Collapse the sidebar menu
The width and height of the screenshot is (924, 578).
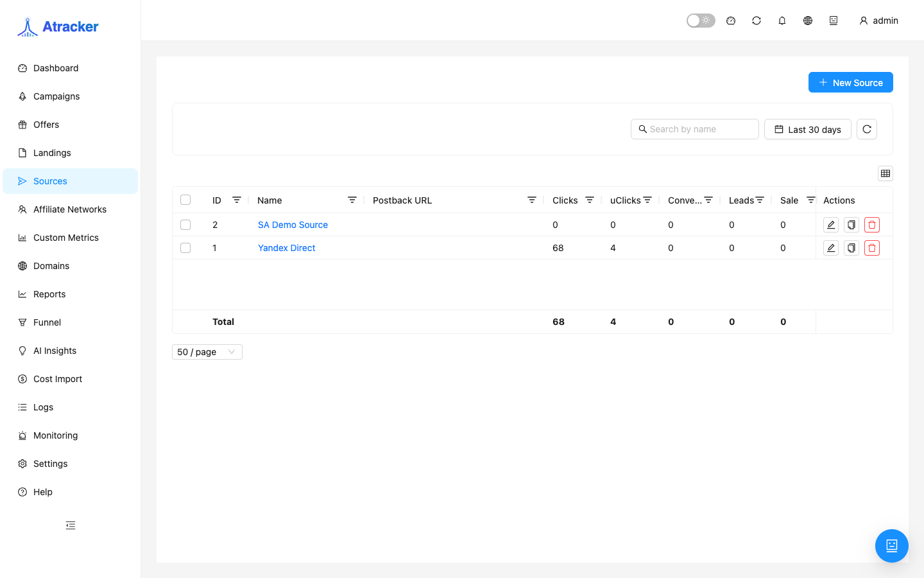click(71, 525)
